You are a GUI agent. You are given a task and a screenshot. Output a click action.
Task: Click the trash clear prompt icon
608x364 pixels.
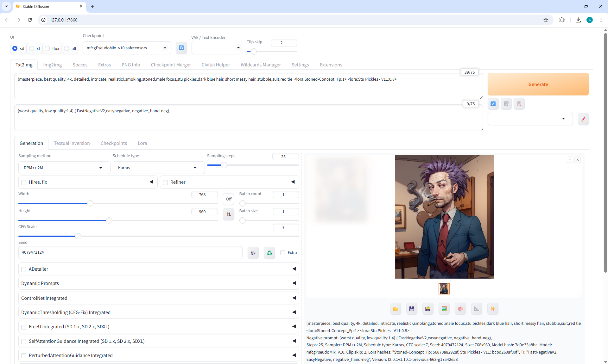point(506,104)
